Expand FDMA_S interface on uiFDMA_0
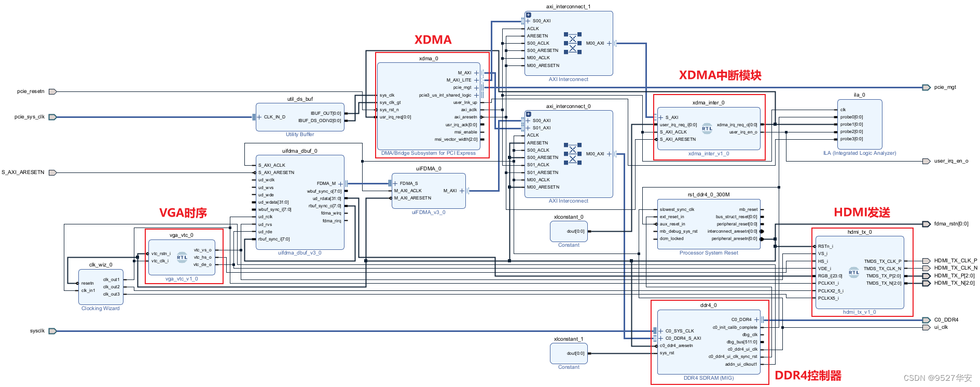Screen dimensions: 980x387 pyautogui.click(x=395, y=183)
